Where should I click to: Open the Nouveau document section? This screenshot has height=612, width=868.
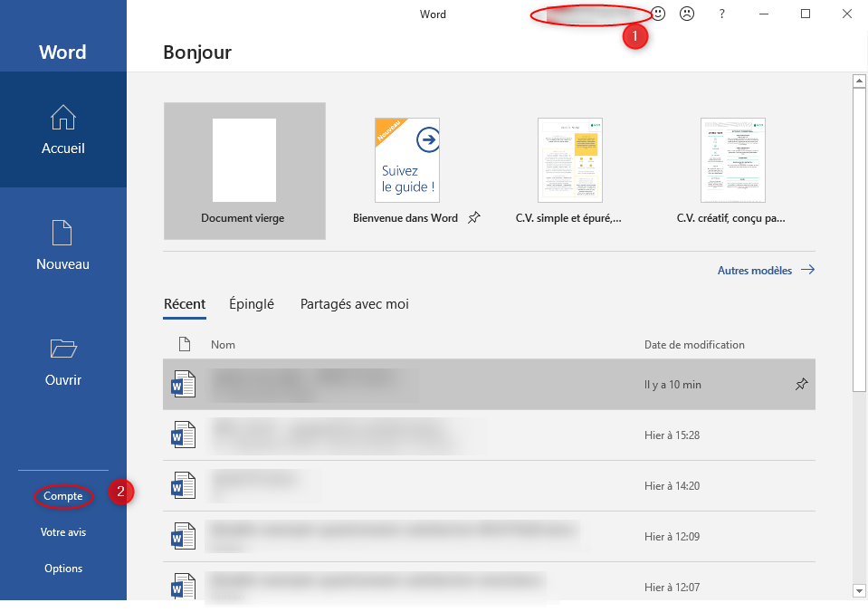(63, 245)
